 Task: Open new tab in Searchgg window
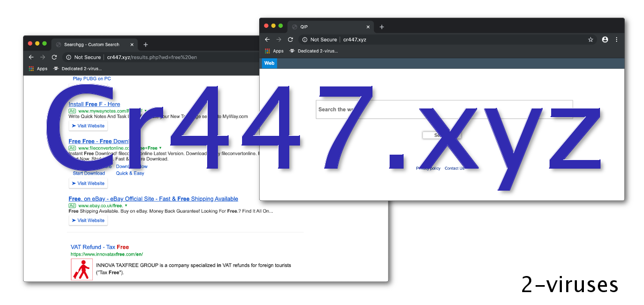(x=145, y=45)
